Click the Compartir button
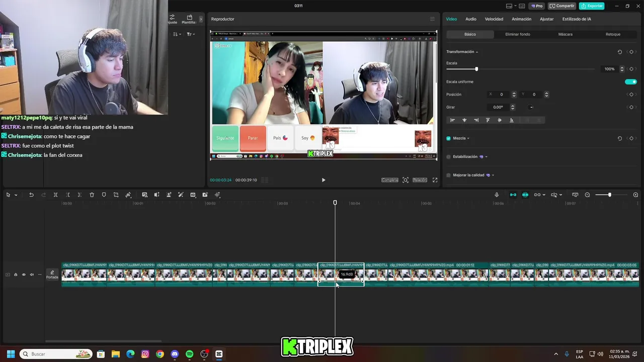This screenshot has width=644, height=362. coord(562,6)
